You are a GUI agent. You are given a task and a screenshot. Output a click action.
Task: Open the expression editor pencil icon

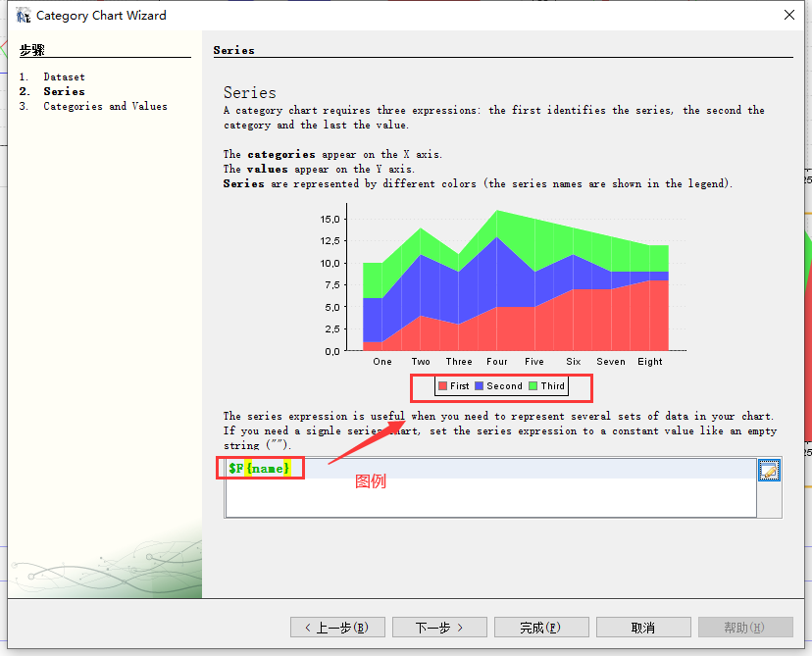click(769, 470)
